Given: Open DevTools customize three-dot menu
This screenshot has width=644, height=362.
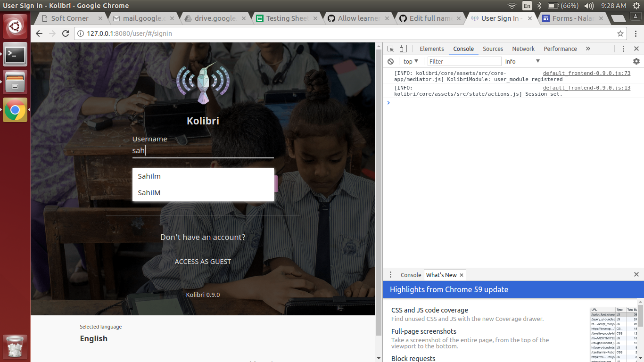Looking at the screenshot, I should pos(623,49).
